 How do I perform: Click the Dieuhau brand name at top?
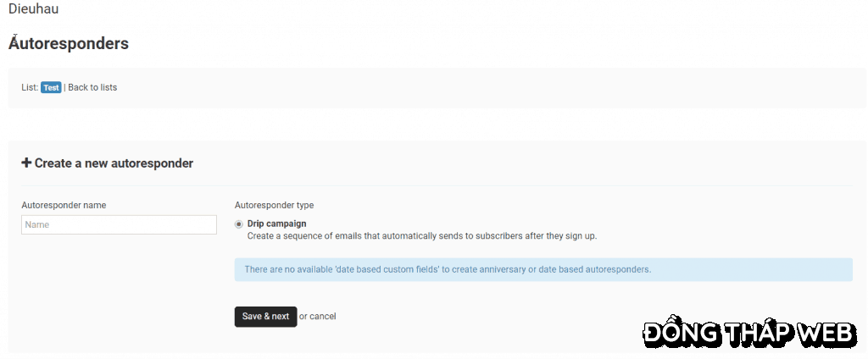coord(34,8)
